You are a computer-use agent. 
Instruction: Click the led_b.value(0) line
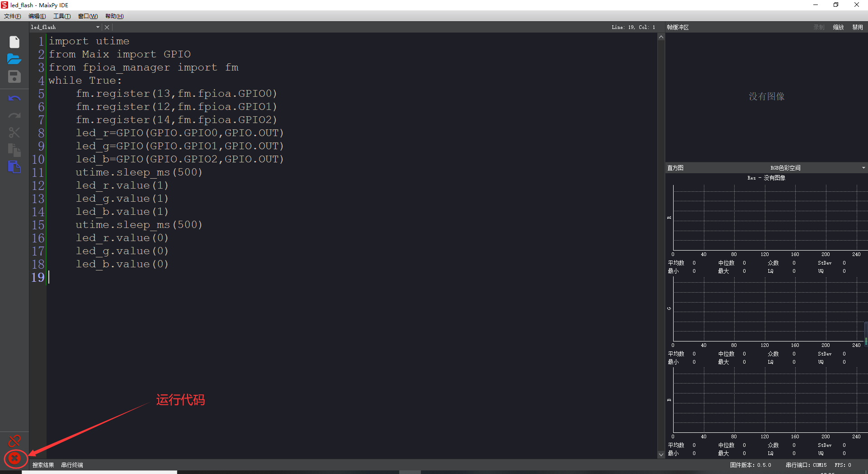click(122, 264)
